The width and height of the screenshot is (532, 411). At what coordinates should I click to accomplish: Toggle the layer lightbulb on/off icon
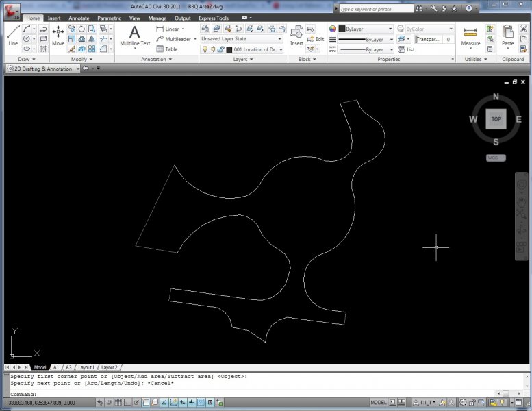[204, 50]
